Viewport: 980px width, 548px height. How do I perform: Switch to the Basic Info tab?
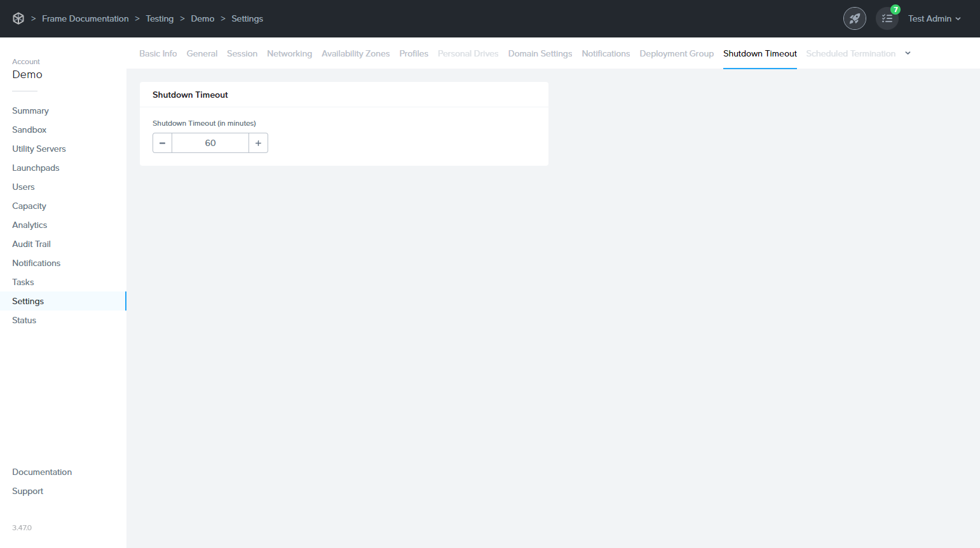coord(158,53)
